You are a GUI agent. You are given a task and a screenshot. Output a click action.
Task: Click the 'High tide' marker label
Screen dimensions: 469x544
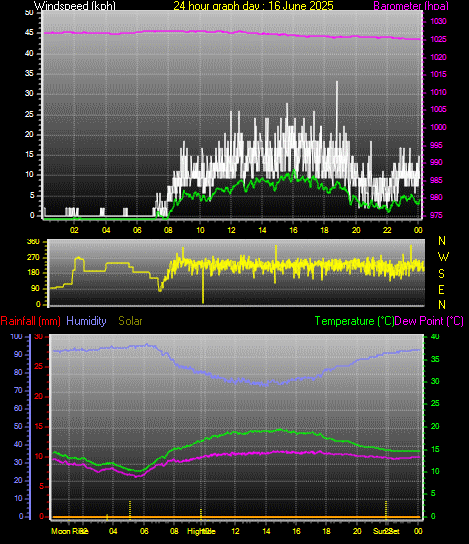pyautogui.click(x=201, y=531)
